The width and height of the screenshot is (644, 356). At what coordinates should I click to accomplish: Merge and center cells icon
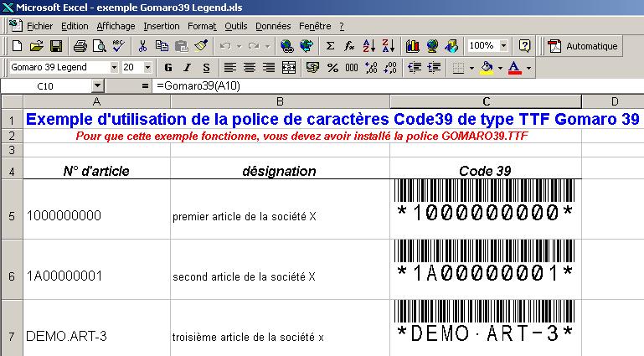[x=289, y=67]
